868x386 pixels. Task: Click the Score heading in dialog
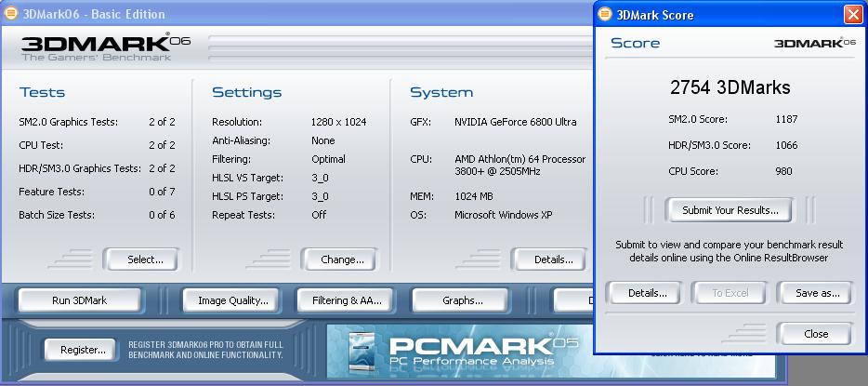coord(635,43)
